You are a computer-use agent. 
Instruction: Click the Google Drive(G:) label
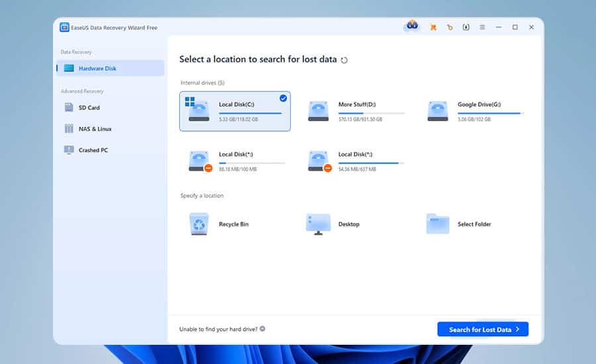479,104
